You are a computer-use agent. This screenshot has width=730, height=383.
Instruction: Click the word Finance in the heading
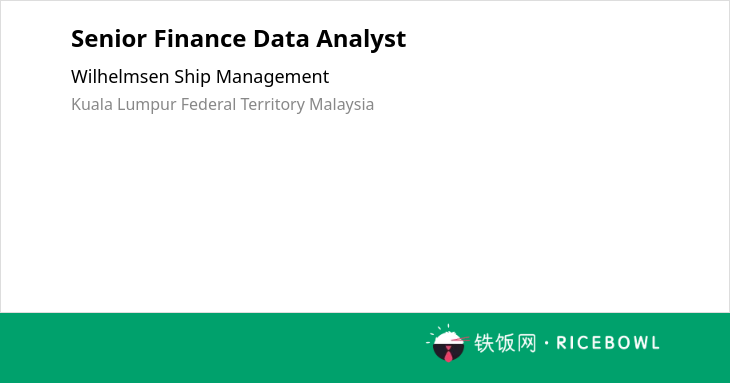pyautogui.click(x=200, y=39)
